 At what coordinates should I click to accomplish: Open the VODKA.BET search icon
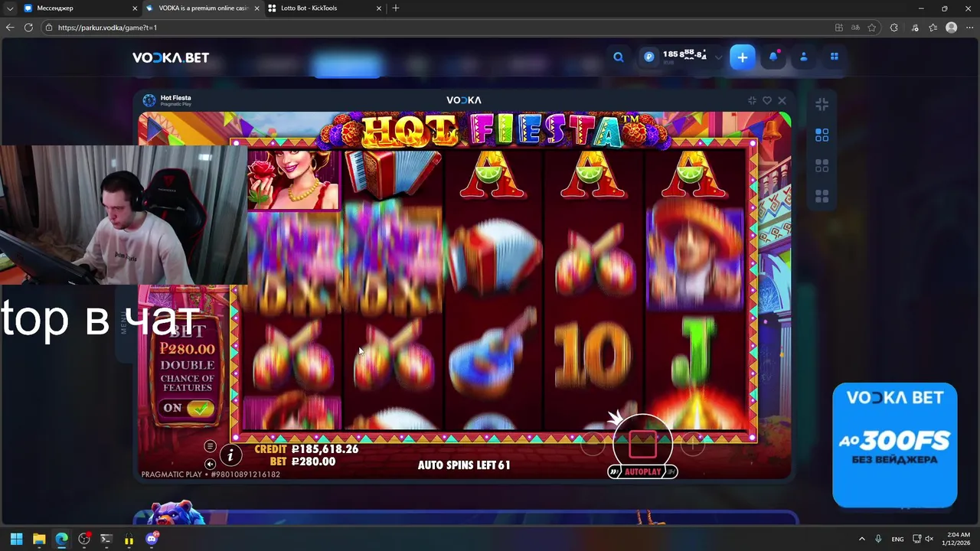[619, 57]
